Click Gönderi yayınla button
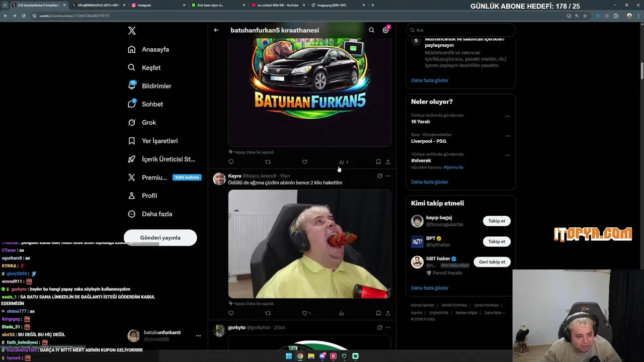644x362 pixels. [160, 238]
